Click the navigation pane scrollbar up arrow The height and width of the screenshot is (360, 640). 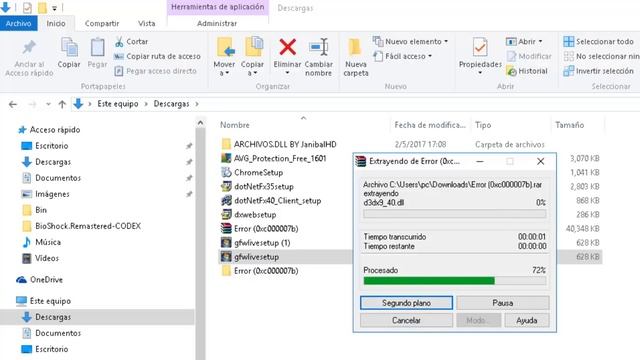tap(200, 122)
